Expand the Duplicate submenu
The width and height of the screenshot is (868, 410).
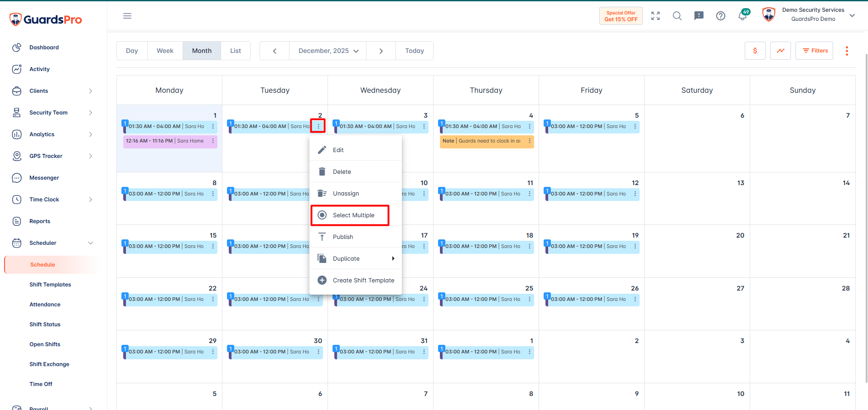356,258
